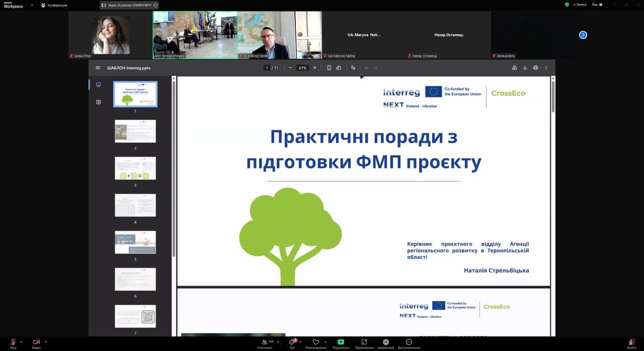Open the Чат panel
The image size is (644, 351).
[292, 343]
